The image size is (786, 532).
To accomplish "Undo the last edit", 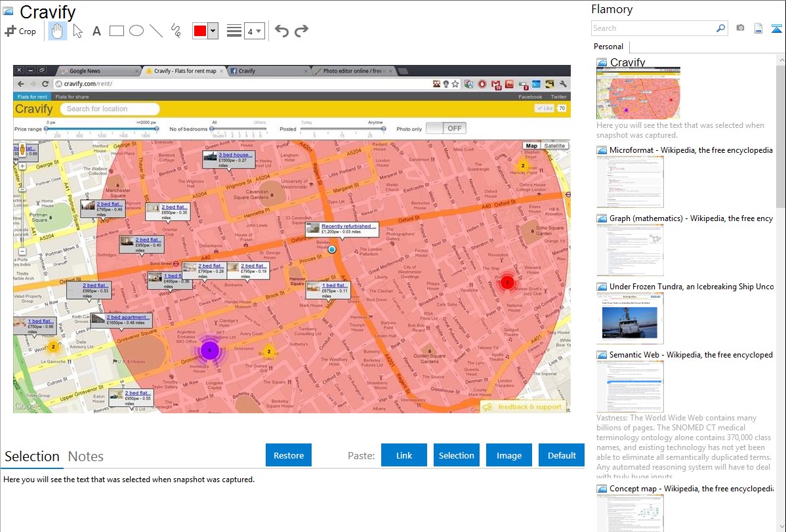I will coord(281,31).
